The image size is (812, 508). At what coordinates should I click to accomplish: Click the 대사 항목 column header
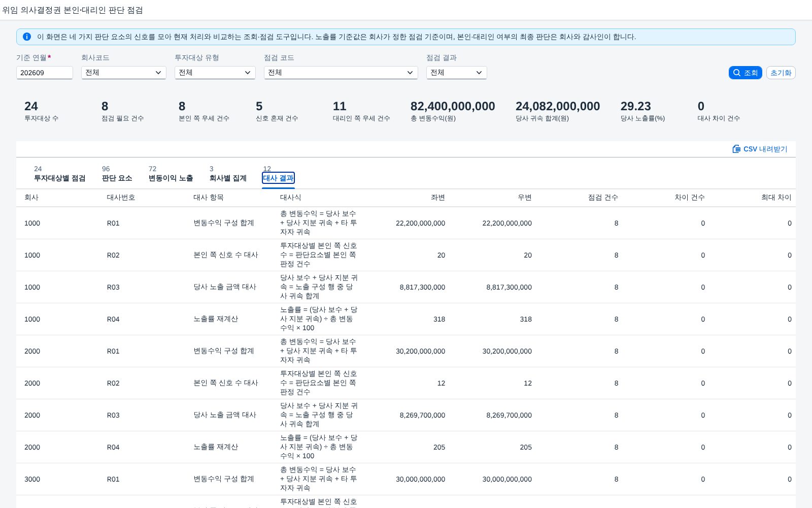pyautogui.click(x=208, y=197)
